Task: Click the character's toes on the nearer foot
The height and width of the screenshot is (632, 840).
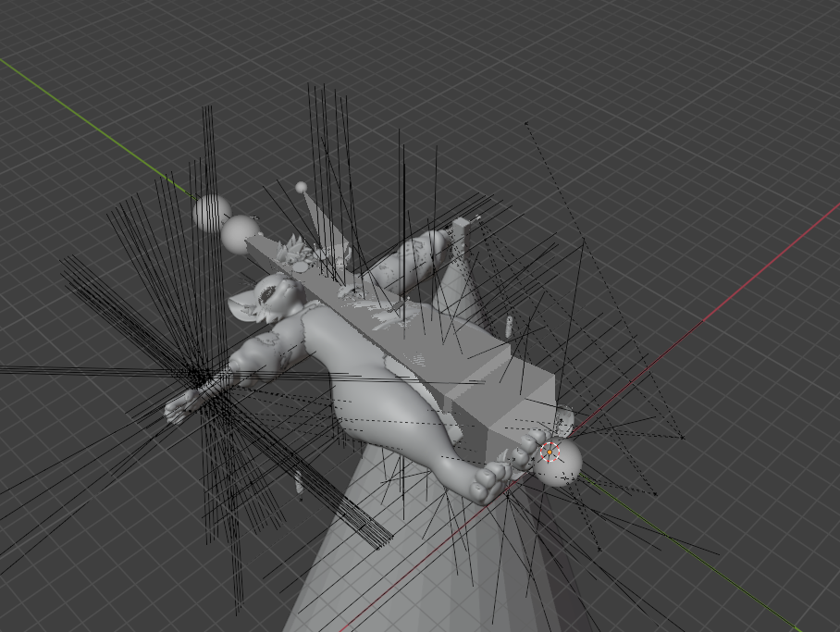Action: point(490,482)
